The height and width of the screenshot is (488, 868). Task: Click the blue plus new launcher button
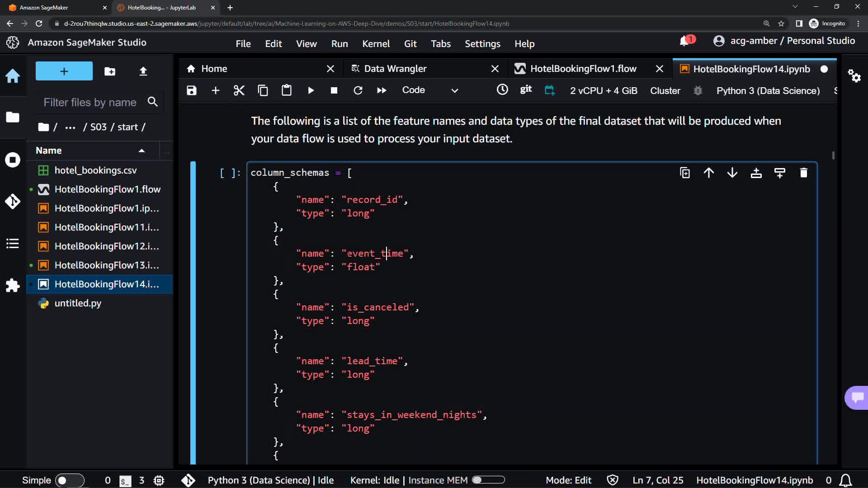point(64,71)
